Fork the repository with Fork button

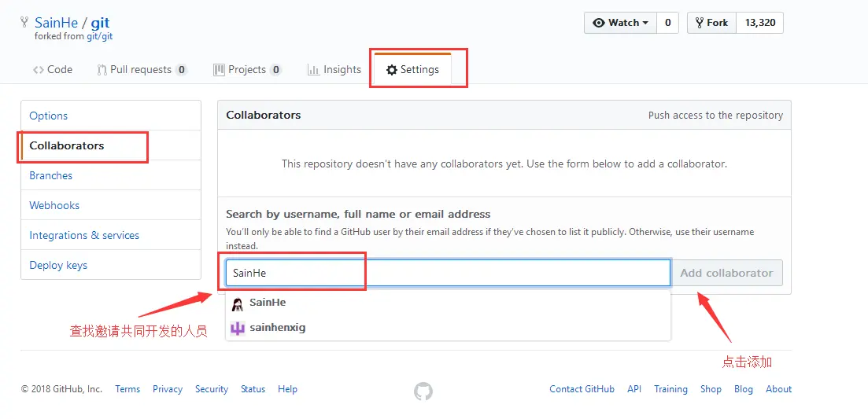711,23
